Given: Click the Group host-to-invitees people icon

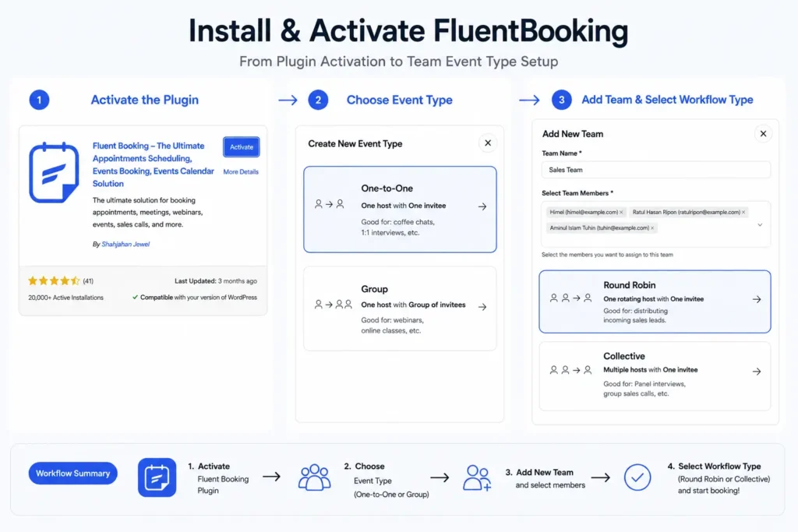Looking at the screenshot, I should click(x=334, y=305).
